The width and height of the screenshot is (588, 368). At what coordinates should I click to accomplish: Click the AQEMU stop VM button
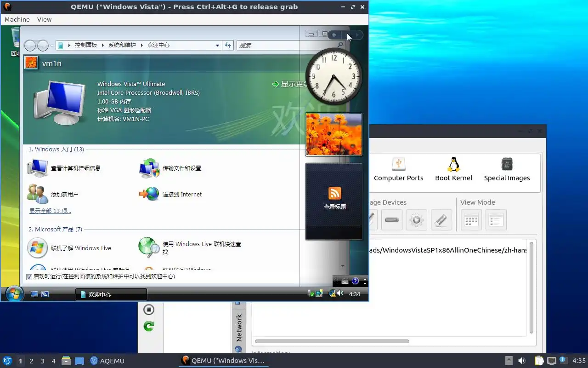149,310
